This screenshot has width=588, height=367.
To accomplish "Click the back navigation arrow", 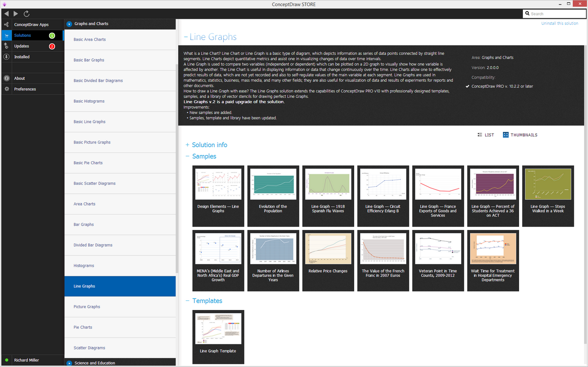I will pos(6,14).
